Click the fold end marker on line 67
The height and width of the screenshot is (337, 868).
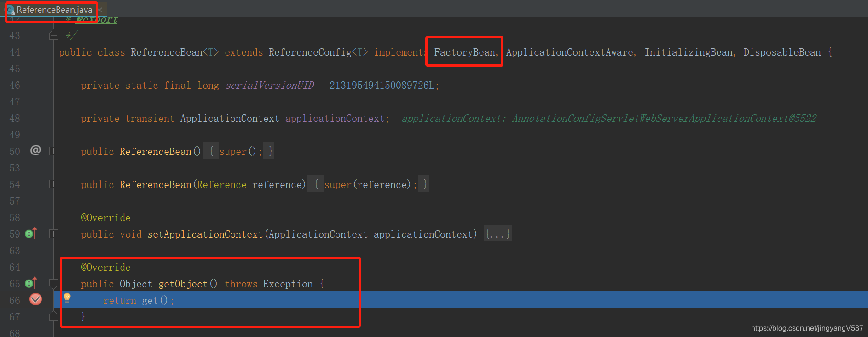[x=53, y=316]
